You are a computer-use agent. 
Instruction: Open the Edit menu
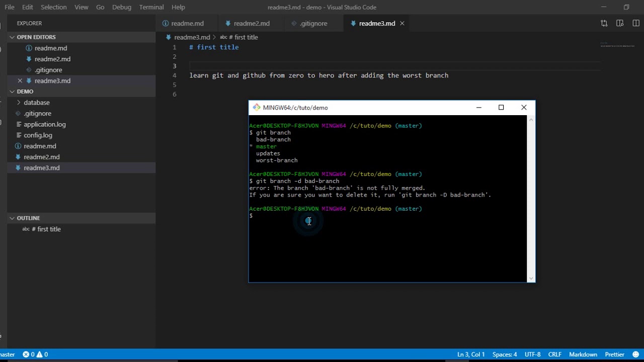tap(28, 7)
